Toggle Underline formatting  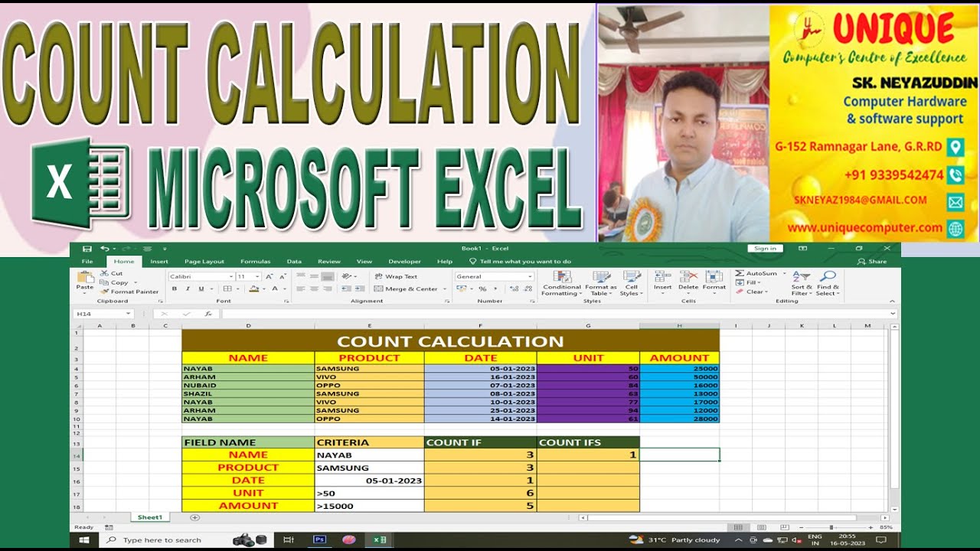tap(201, 289)
